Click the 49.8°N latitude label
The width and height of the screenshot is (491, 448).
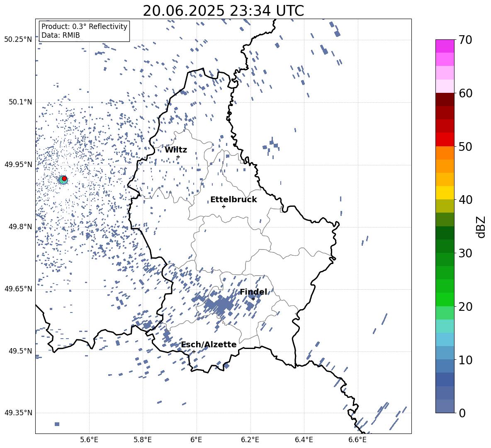20,227
